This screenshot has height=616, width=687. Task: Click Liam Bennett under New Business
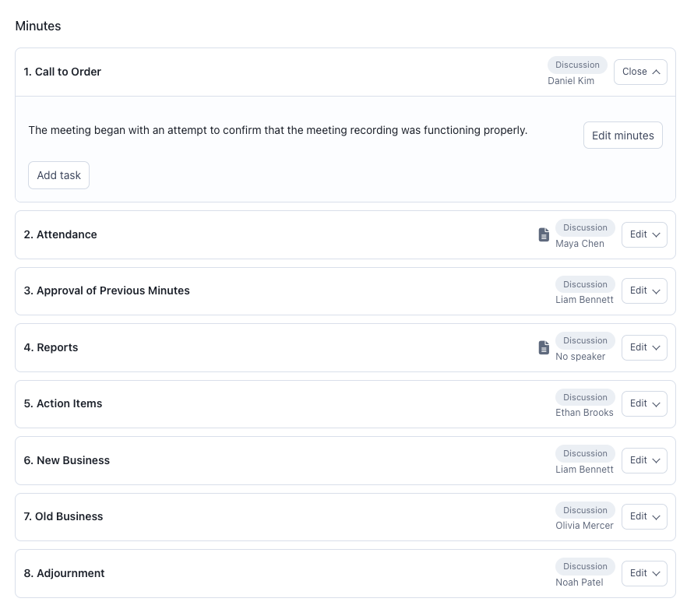[584, 470]
